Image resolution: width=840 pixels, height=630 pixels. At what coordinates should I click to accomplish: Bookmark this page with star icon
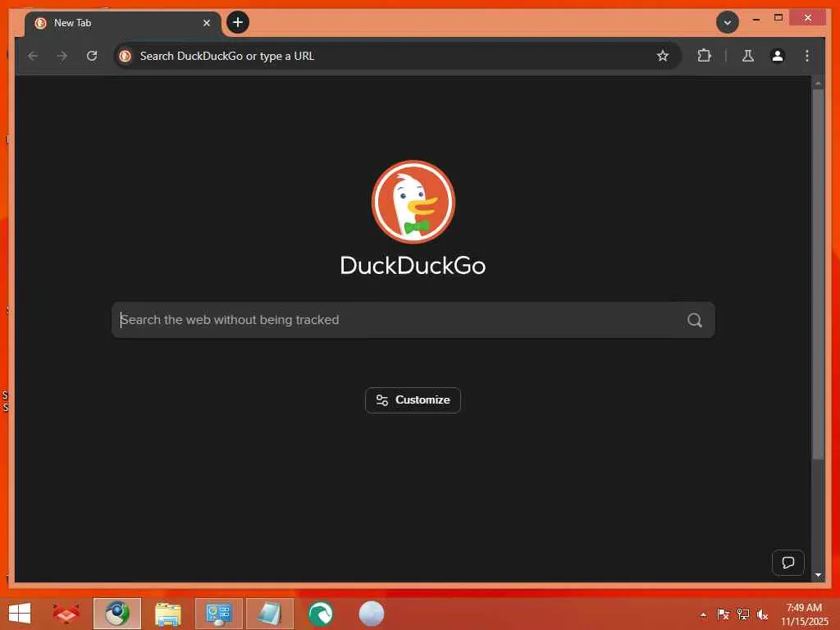pyautogui.click(x=663, y=56)
